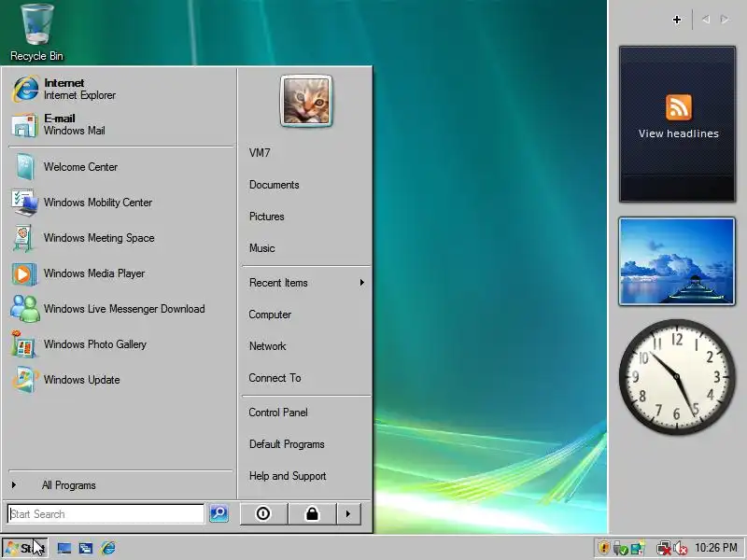Viewport: 747px width, 560px height.
Task: Click Show Desktop quick launch icon
Action: (x=64, y=548)
